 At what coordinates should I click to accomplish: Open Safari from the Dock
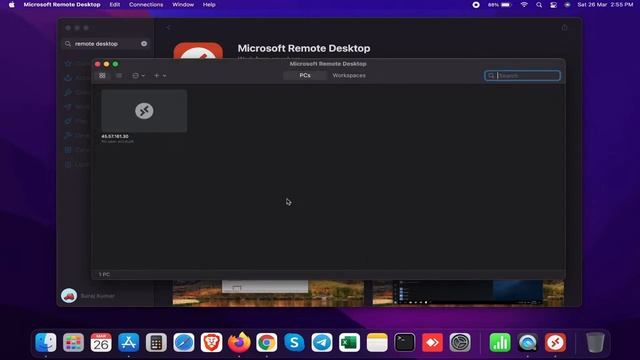(184, 342)
